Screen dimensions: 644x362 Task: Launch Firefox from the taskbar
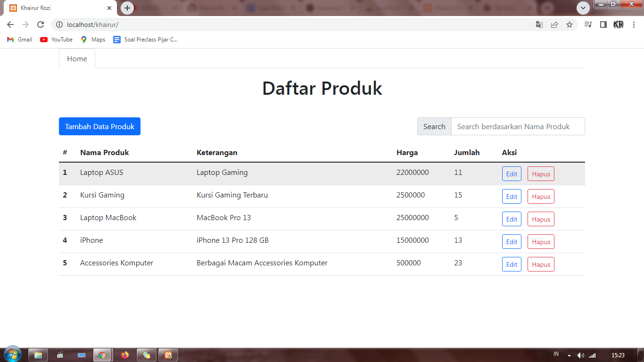click(x=124, y=354)
